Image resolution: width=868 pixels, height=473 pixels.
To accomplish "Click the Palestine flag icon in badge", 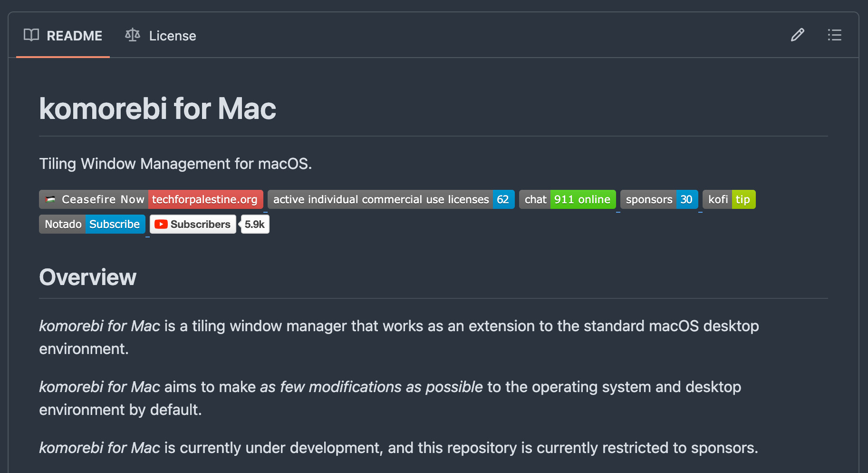I will coord(50,199).
